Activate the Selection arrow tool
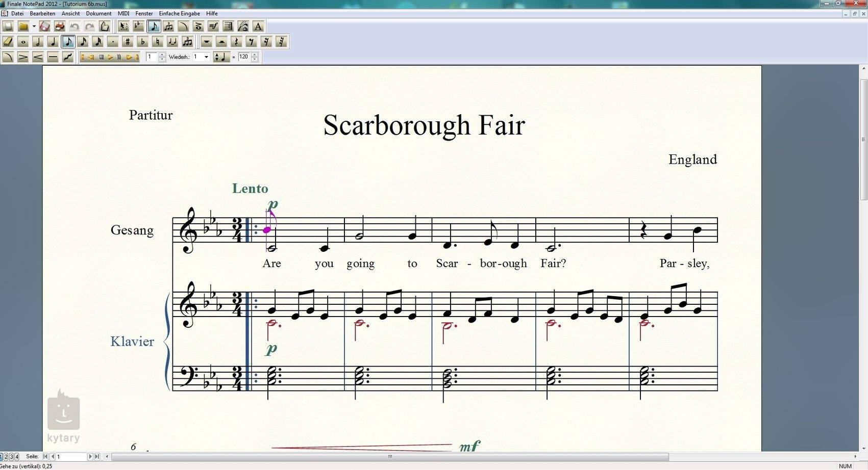868x470 pixels. (123, 27)
